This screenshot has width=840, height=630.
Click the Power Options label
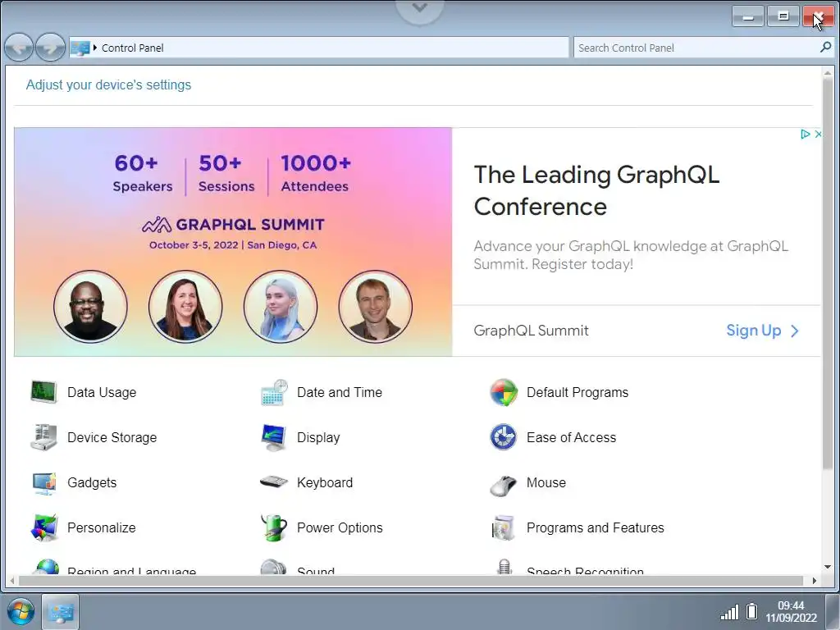click(340, 527)
